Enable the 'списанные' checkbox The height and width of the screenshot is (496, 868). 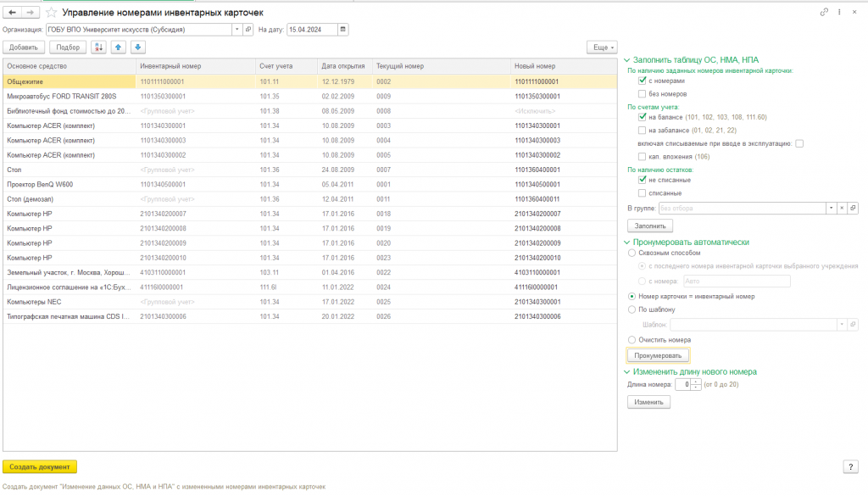(643, 193)
